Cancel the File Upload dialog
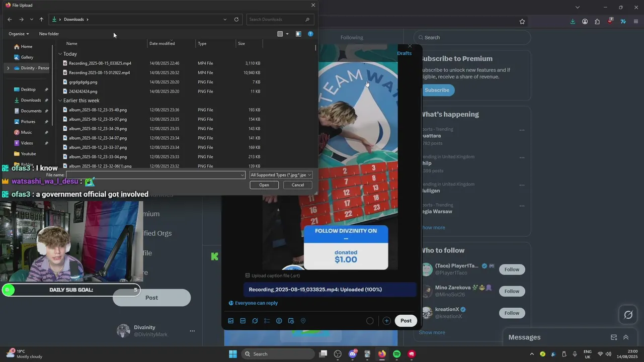Viewport: 644px width, 362px height. pos(298,185)
